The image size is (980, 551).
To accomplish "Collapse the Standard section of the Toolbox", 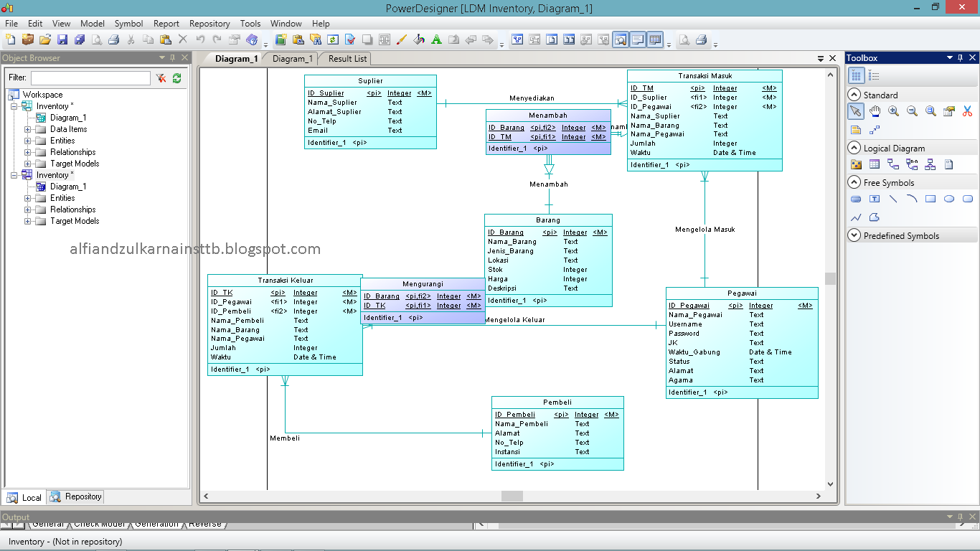I will tap(854, 95).
